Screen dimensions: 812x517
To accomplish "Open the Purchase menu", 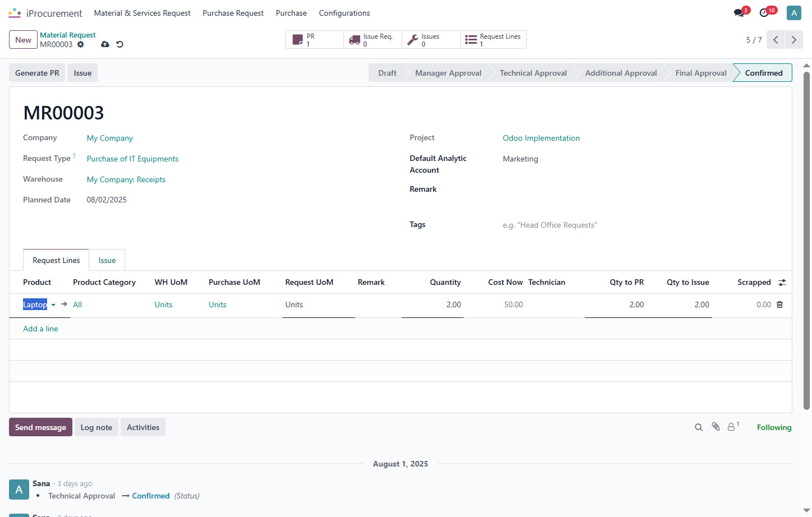I will [x=291, y=13].
